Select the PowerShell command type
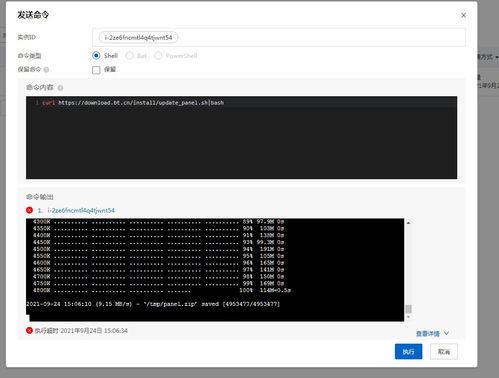 pyautogui.click(x=158, y=56)
